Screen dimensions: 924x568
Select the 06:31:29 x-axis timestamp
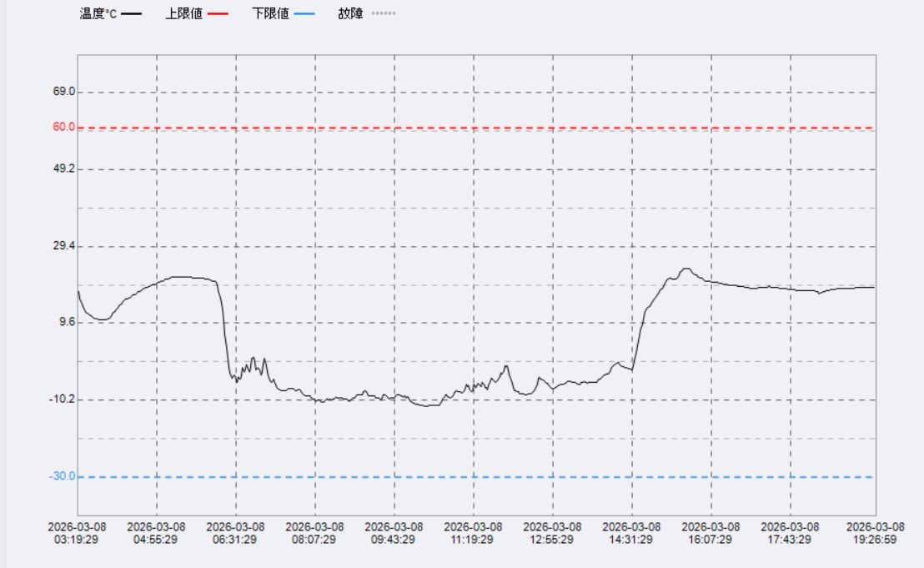coord(235,533)
